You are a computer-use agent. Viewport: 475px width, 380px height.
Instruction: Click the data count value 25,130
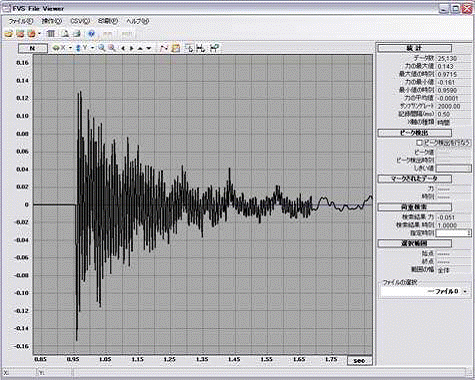pos(447,58)
